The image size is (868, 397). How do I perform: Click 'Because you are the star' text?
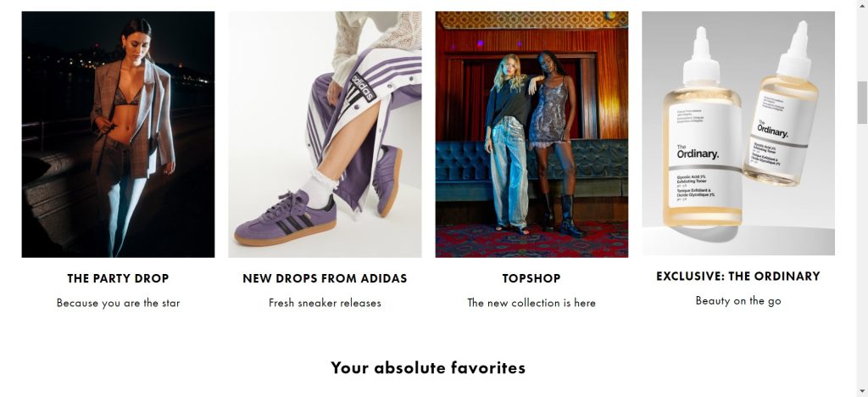point(118,303)
